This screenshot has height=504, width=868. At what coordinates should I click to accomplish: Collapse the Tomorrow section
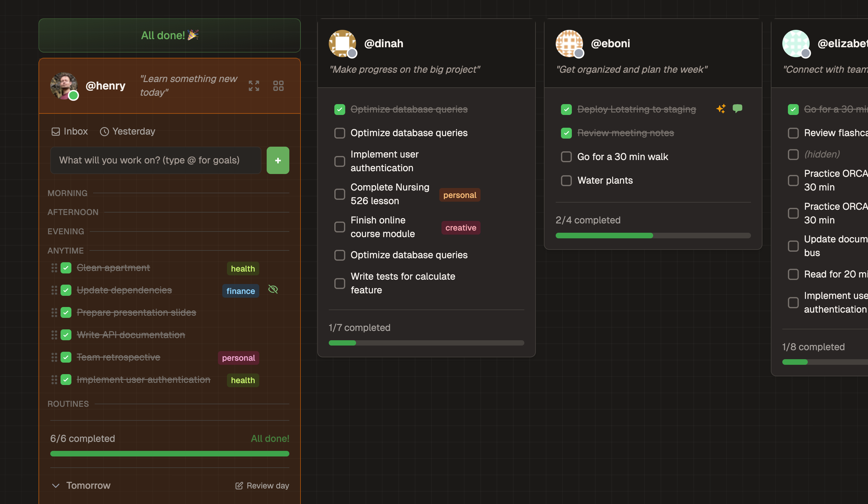(56, 486)
